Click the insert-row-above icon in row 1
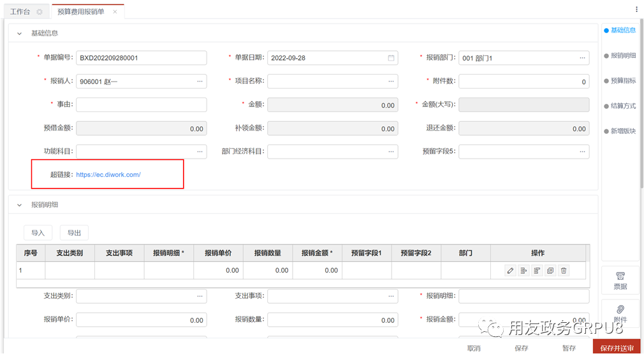 [538, 271]
